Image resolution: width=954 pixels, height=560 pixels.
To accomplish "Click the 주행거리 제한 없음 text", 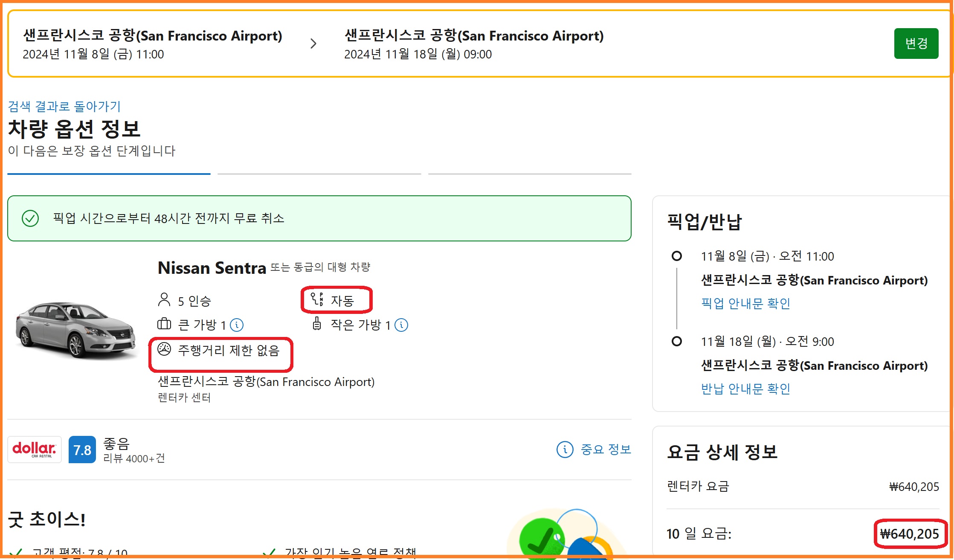I will (229, 350).
